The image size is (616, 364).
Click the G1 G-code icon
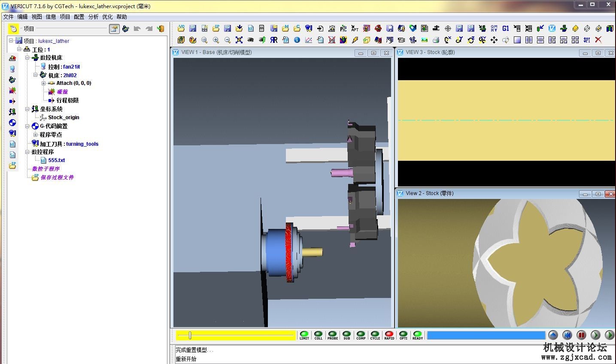pos(505,28)
